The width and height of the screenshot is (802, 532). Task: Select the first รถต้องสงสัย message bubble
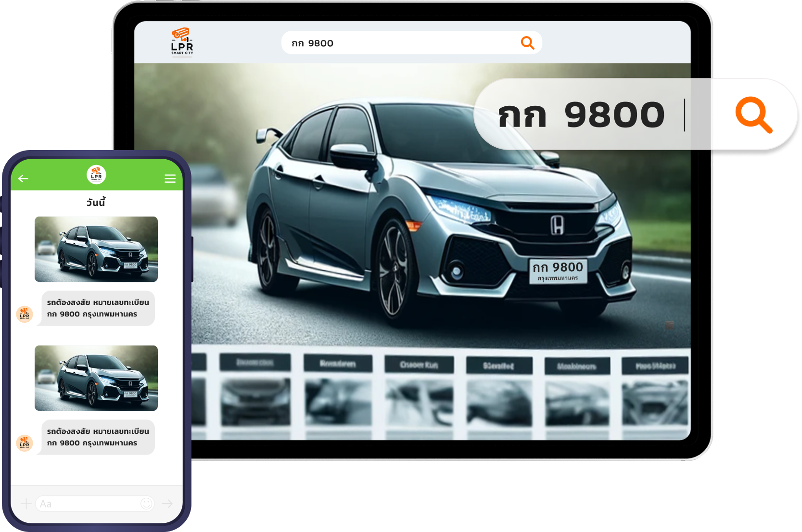click(x=98, y=308)
